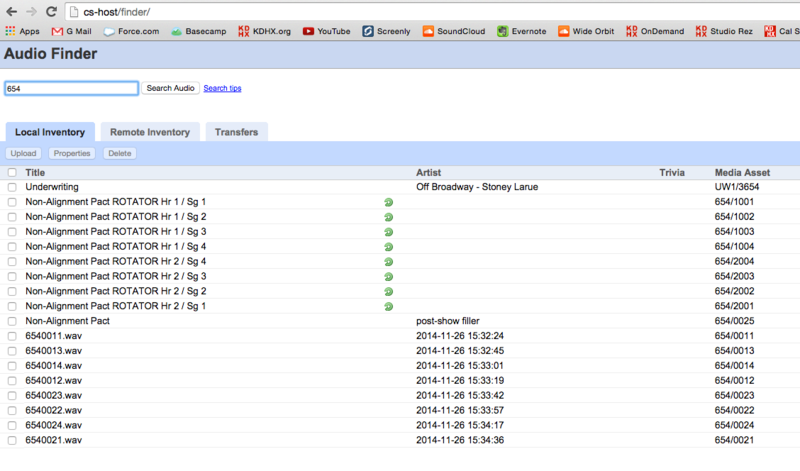Click into the audio search text field
Viewport: 800px width, 471px height.
tap(71, 88)
